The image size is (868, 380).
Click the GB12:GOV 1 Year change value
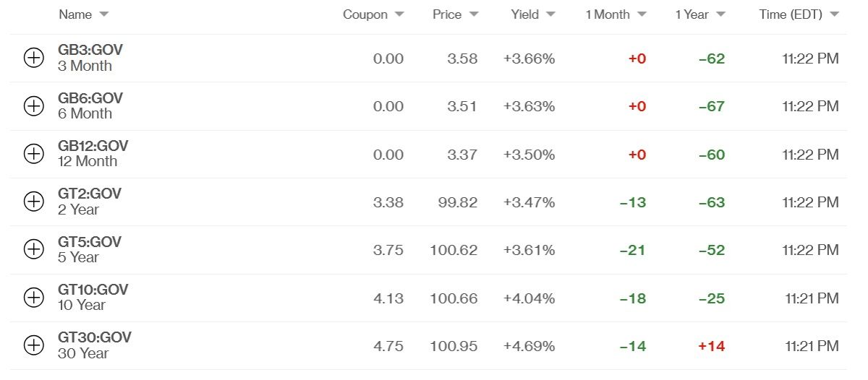[712, 155]
